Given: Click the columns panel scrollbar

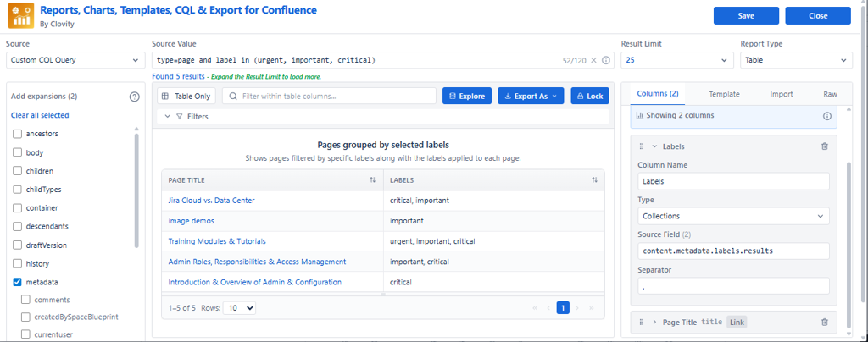Looking at the screenshot, I should tap(850, 245).
